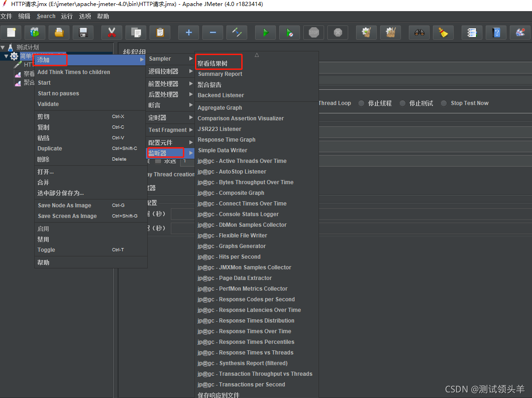Click the Open file folder icon
The height and width of the screenshot is (398, 532).
[59, 32]
